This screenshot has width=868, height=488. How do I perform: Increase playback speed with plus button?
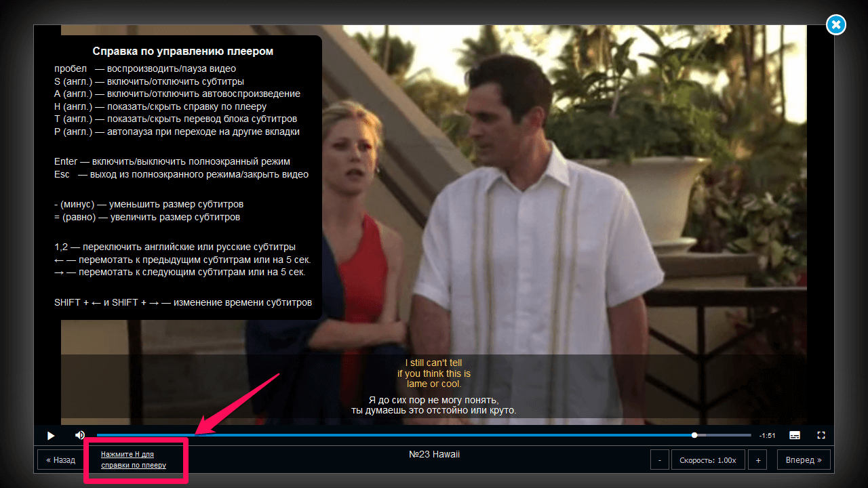[x=758, y=460]
